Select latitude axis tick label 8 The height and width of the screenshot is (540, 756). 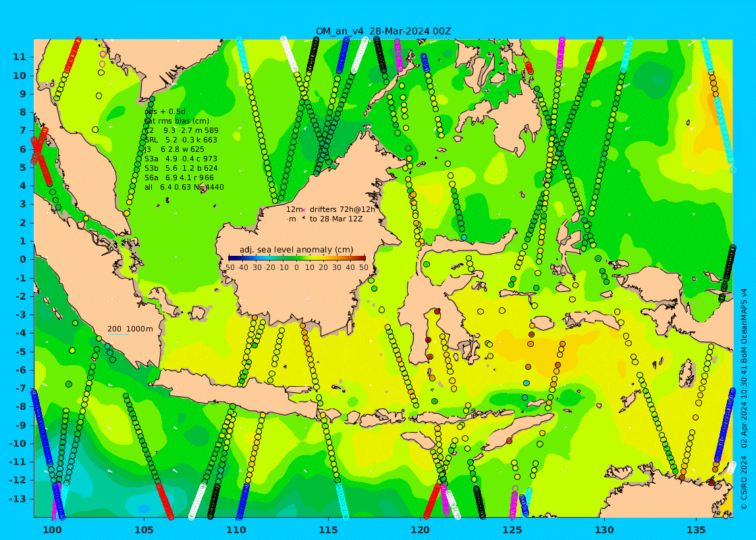click(x=23, y=112)
